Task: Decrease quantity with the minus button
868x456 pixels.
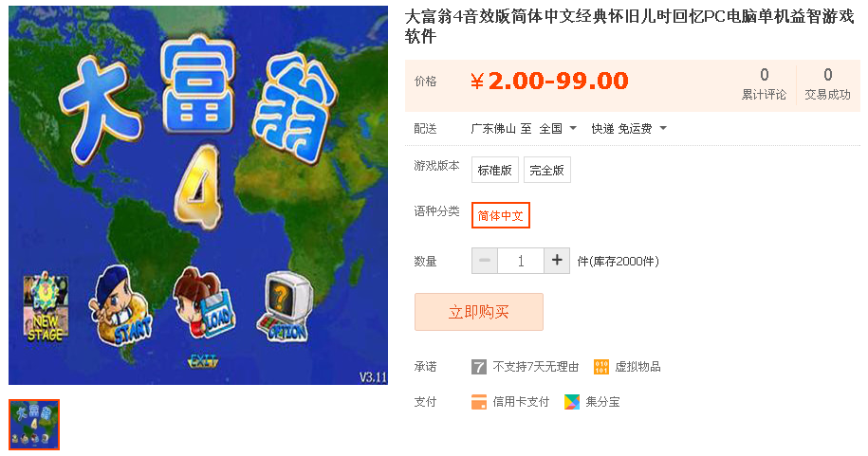Action: 485,260
